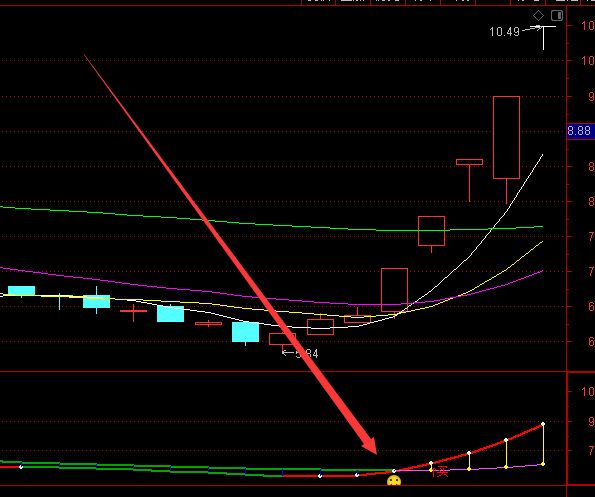Click the 8.88 blue price tag on the axis
Image resolution: width=595 pixels, height=497 pixels.
(x=580, y=131)
